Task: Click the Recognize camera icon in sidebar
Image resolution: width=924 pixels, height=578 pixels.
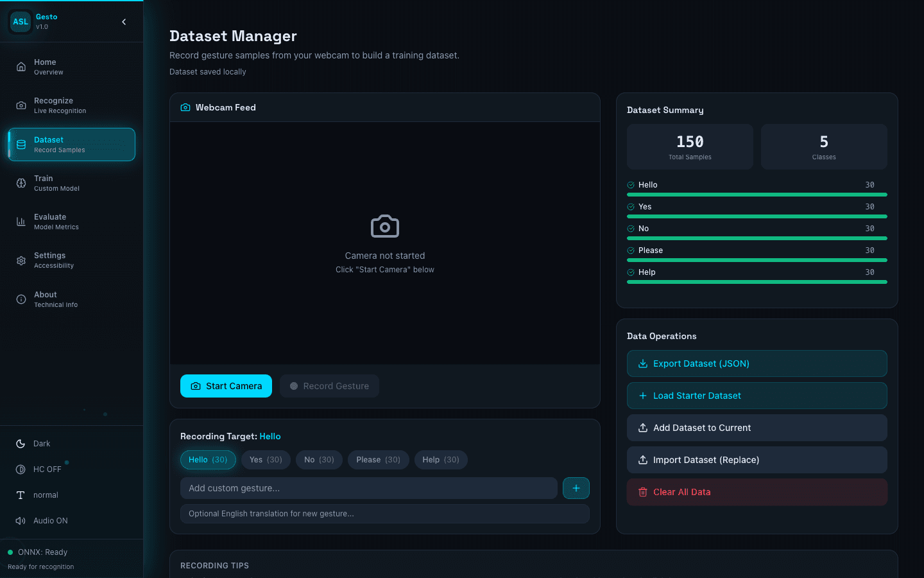Action: (x=21, y=105)
